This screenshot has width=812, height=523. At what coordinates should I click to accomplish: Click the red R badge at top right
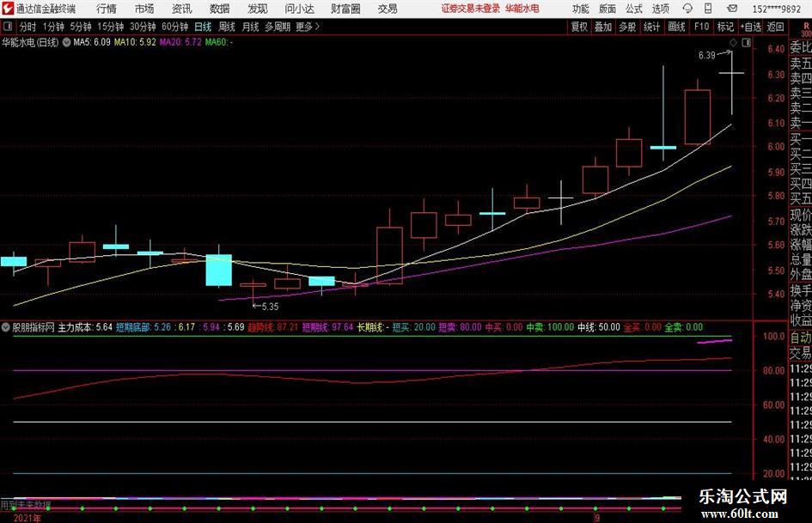coord(806,27)
